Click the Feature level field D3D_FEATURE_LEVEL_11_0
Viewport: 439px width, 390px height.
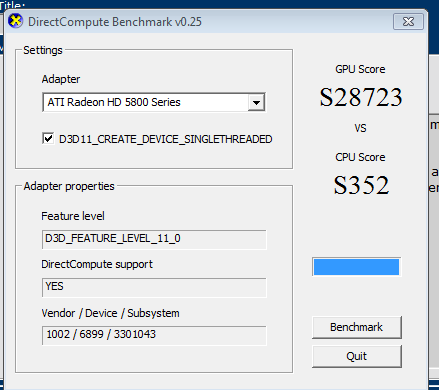click(154, 239)
